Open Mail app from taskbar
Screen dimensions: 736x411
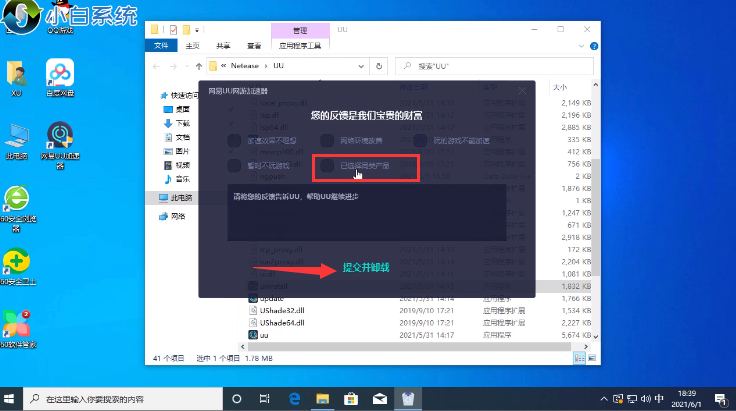(x=379, y=399)
